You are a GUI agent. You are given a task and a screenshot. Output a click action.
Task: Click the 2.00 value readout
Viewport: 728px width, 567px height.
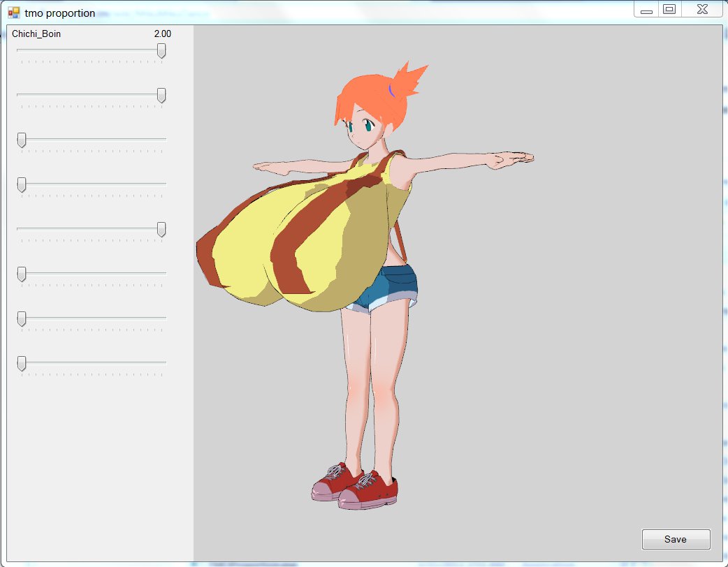click(162, 34)
